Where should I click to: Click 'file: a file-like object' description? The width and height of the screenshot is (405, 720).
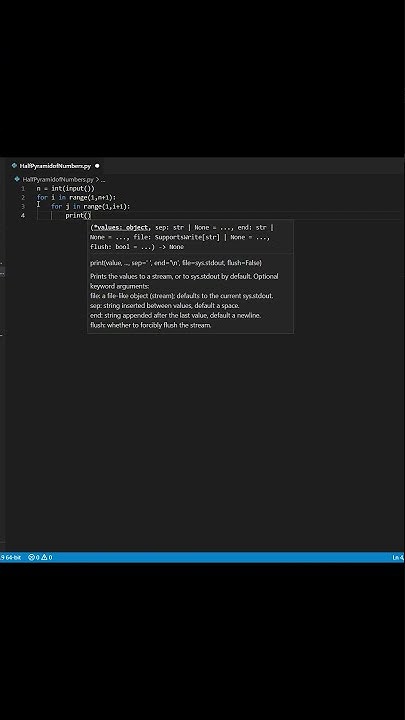[x=181, y=296]
